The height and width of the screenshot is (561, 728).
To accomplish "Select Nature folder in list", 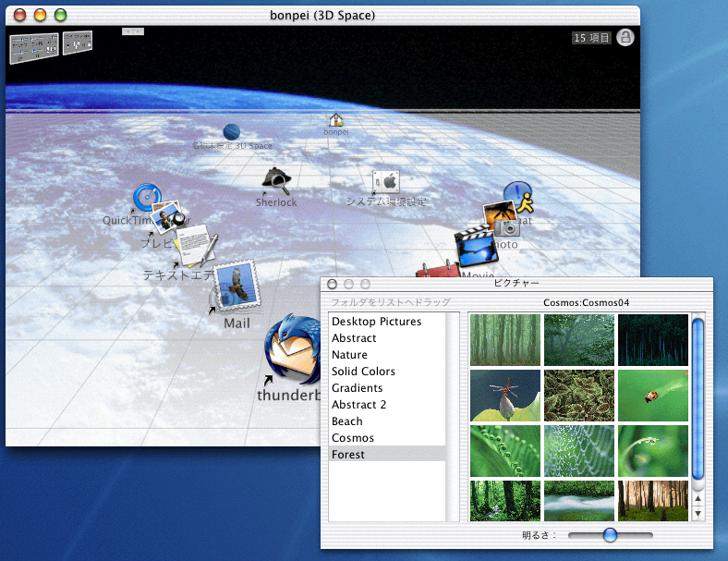I will (387, 355).
